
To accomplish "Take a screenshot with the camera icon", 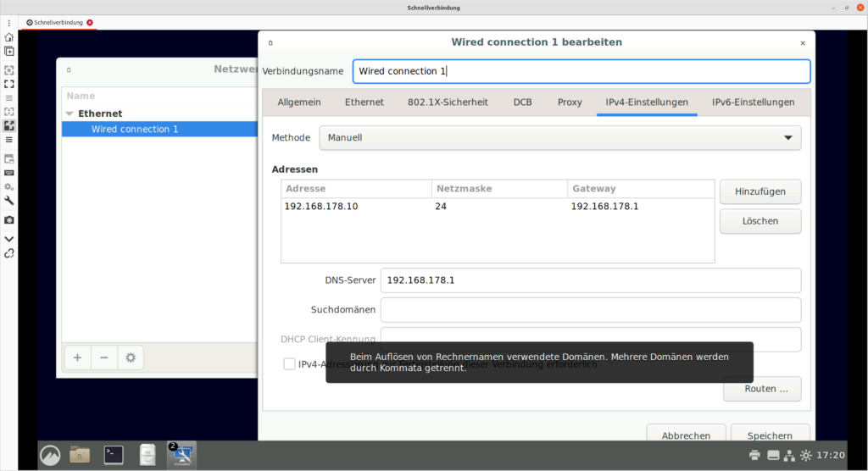I will coord(8,219).
